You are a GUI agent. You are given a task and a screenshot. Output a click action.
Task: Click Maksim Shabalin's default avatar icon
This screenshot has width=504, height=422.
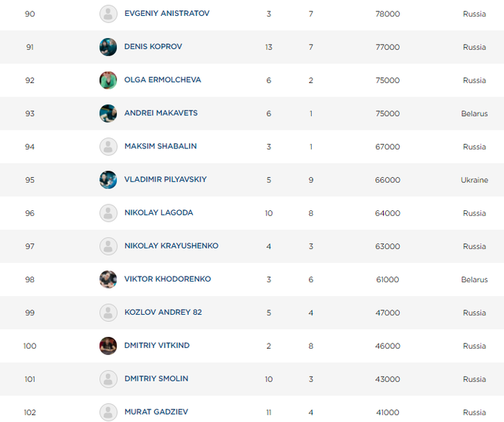(x=108, y=146)
